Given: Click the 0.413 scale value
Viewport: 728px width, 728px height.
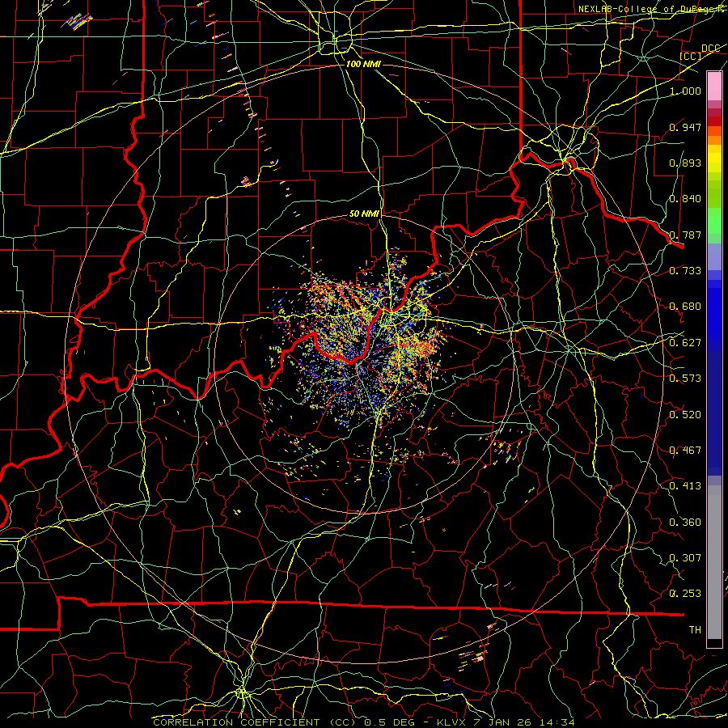Looking at the screenshot, I should (x=685, y=486).
